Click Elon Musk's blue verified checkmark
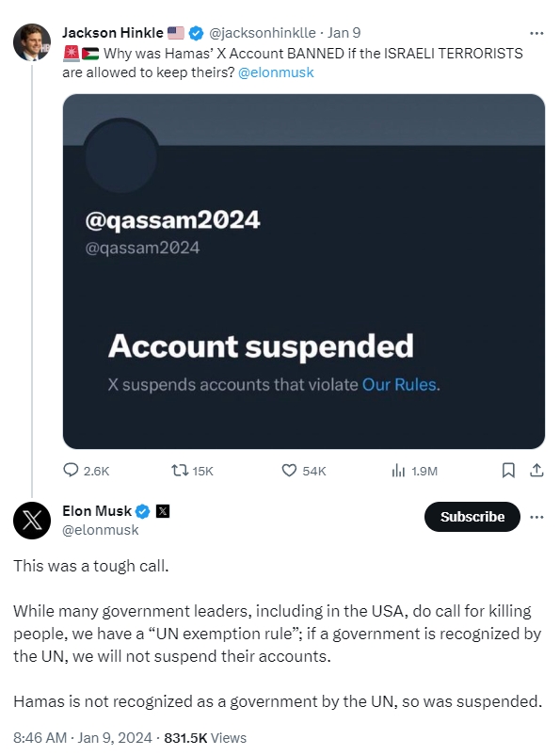 143,511
